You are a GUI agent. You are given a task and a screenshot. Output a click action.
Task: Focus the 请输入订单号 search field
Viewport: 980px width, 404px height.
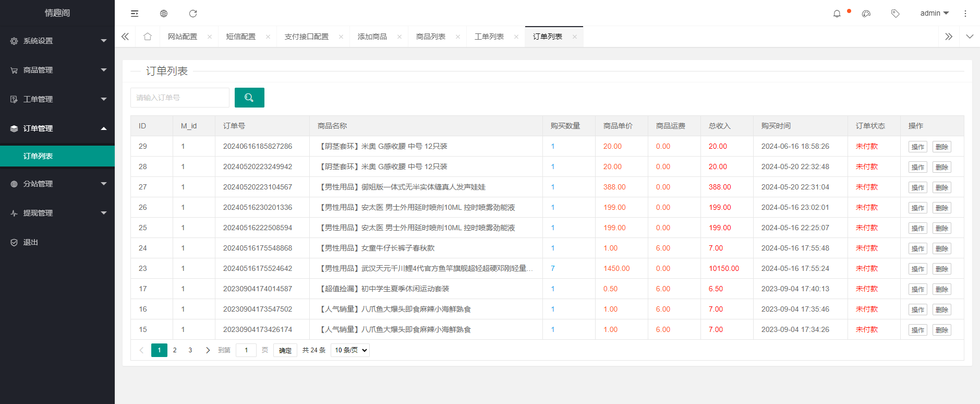pos(180,98)
